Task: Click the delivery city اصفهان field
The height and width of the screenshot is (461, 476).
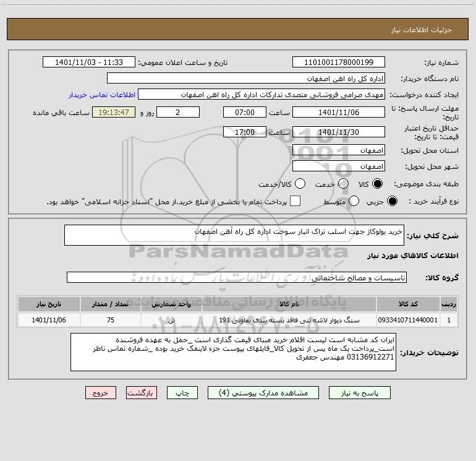Action: click(339, 166)
